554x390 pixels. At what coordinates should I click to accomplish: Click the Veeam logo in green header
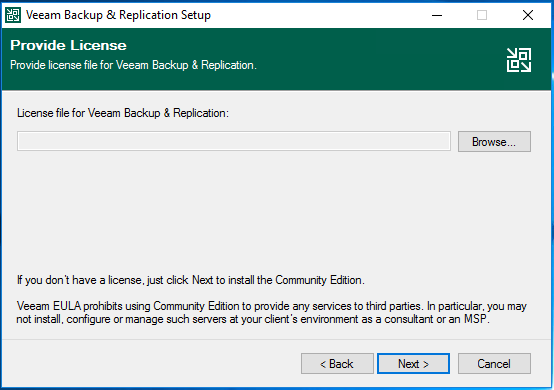519,60
